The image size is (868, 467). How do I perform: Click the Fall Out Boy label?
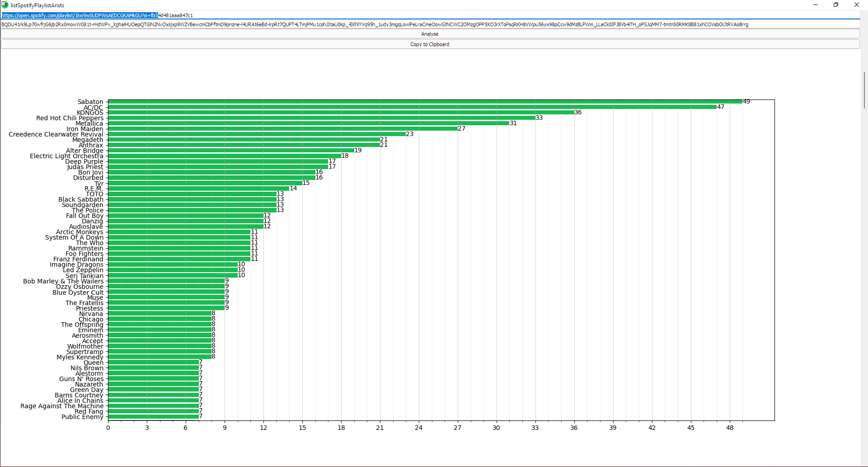[x=85, y=216]
